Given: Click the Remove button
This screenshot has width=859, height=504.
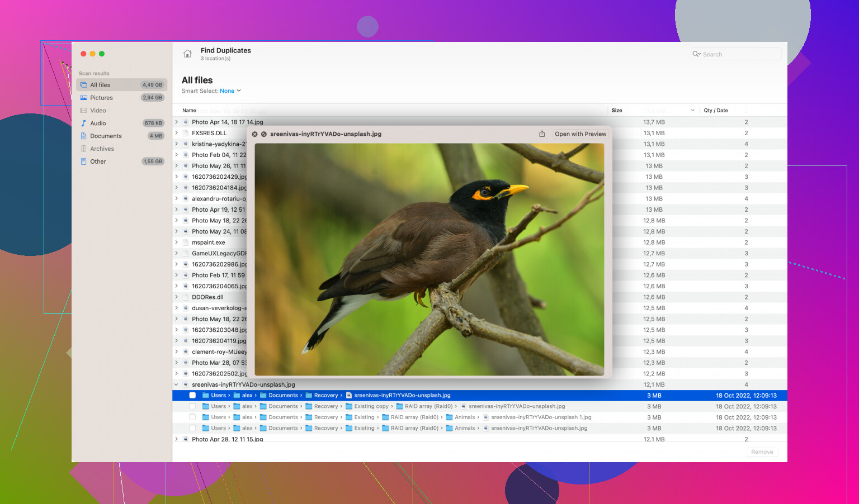Looking at the screenshot, I should (x=762, y=452).
